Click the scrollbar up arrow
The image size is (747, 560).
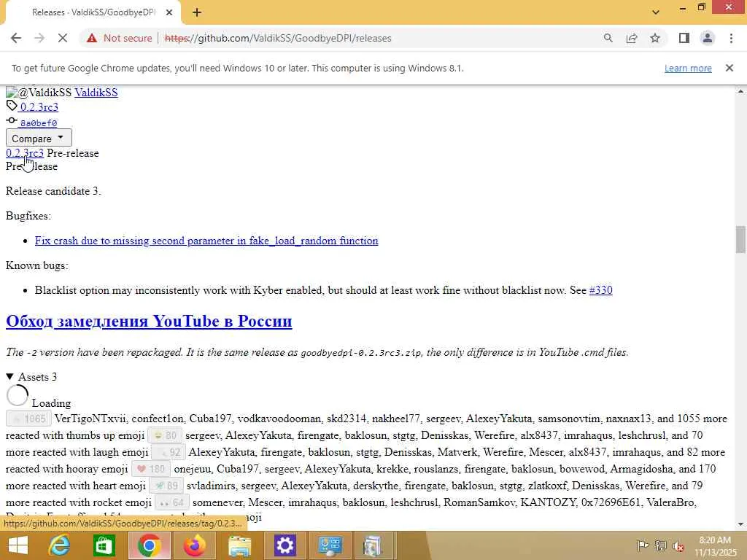coord(740,90)
